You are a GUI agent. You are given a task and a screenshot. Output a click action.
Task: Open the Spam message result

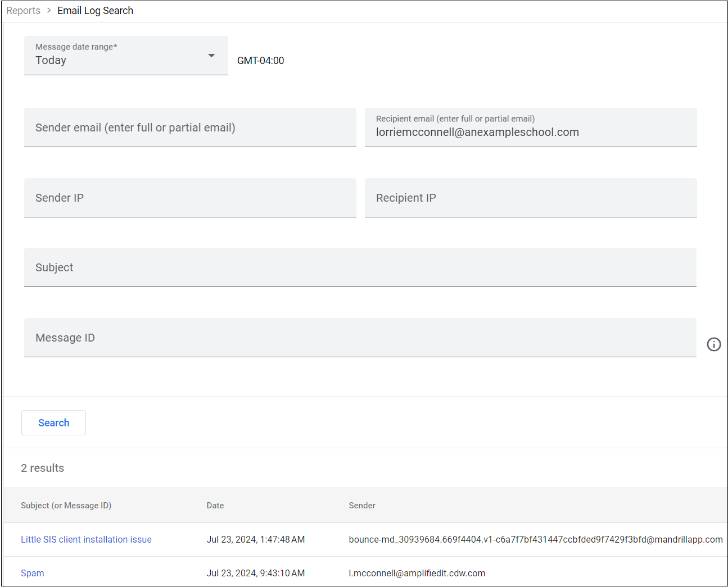32,573
